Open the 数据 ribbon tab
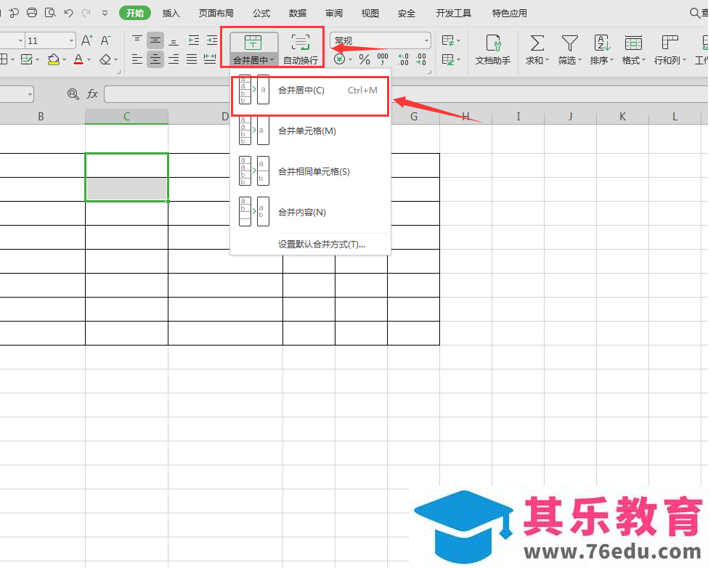709x568 pixels. click(298, 13)
